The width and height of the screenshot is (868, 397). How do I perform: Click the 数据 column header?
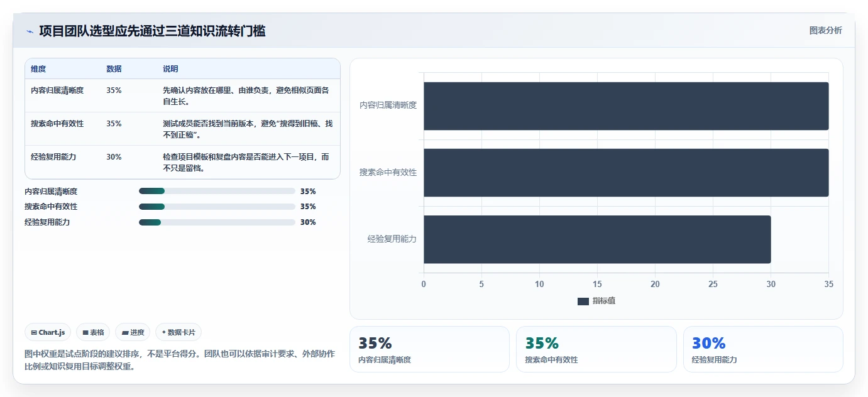pos(114,69)
